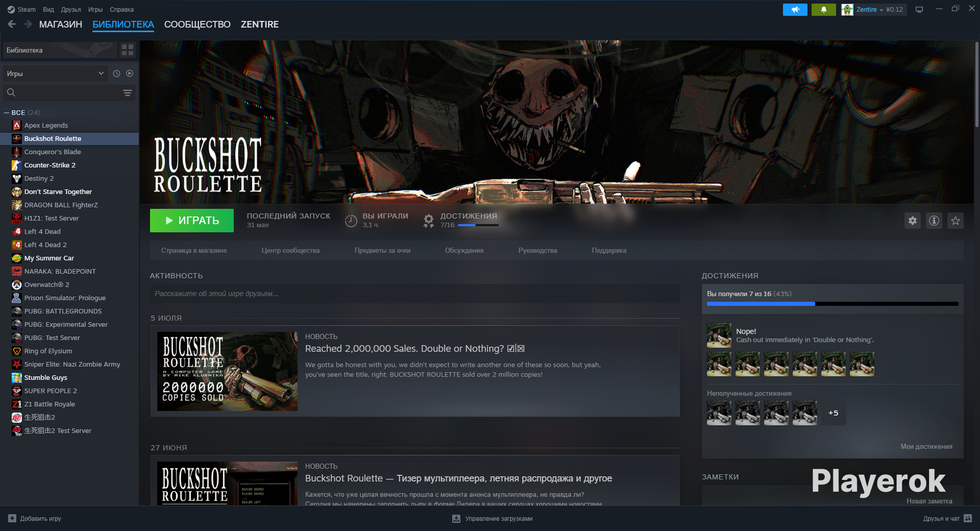The height and width of the screenshot is (531, 980).
Task: Click Новая заметка to add a note
Action: coord(929,501)
